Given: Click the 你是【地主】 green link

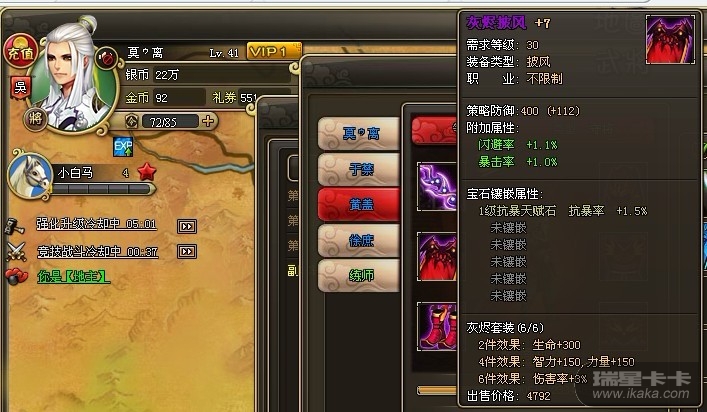Looking at the screenshot, I should tap(73, 276).
